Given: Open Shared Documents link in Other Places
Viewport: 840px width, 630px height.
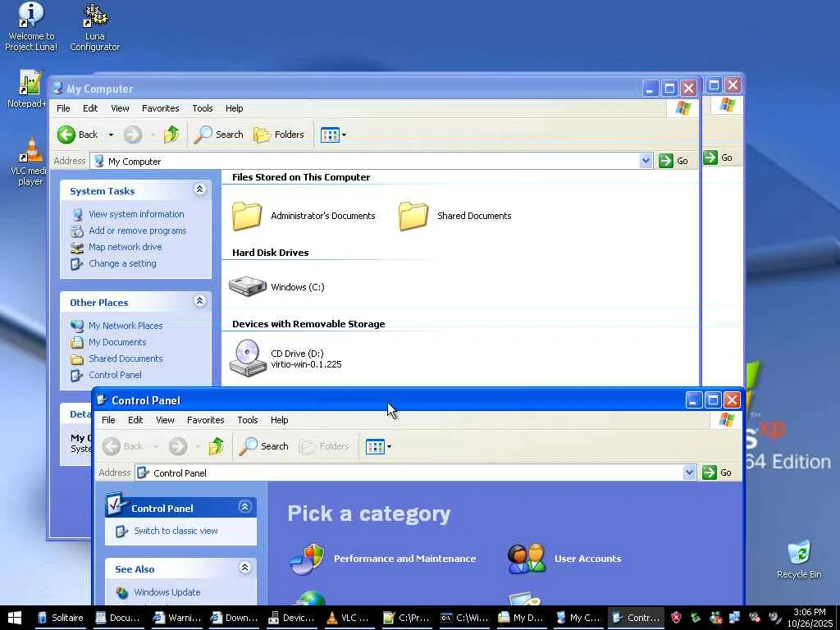Looking at the screenshot, I should point(126,358).
